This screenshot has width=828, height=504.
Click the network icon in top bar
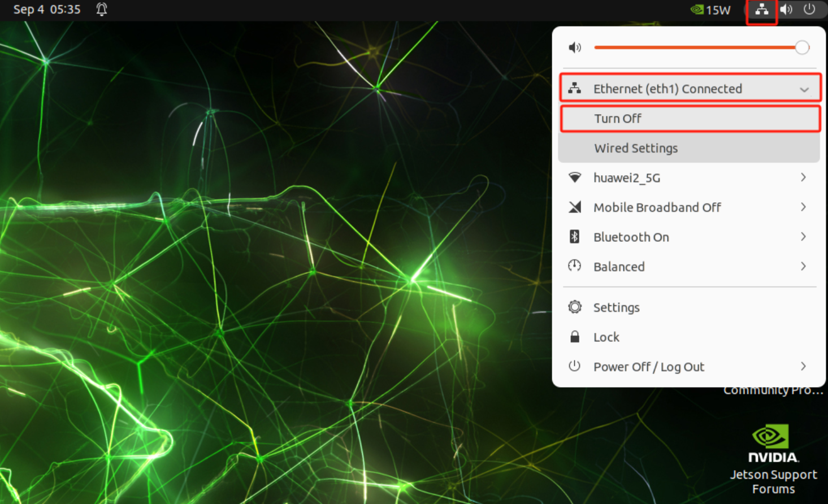(x=761, y=10)
